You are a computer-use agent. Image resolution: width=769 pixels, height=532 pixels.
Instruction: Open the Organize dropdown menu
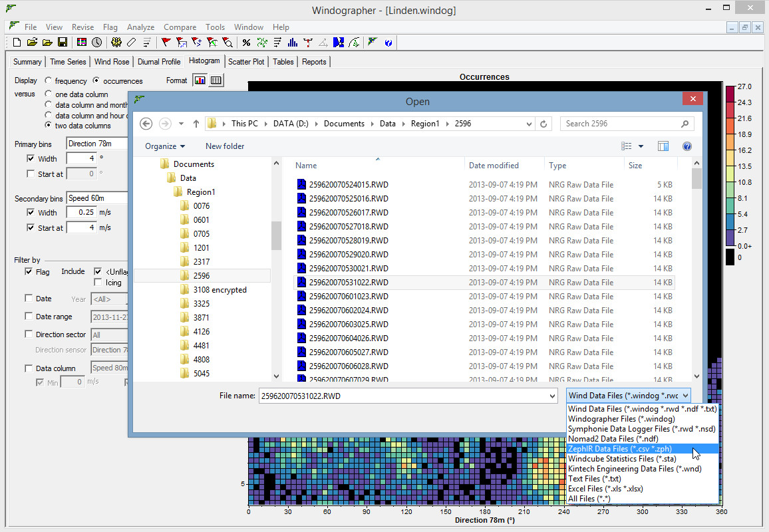pyautogui.click(x=165, y=146)
